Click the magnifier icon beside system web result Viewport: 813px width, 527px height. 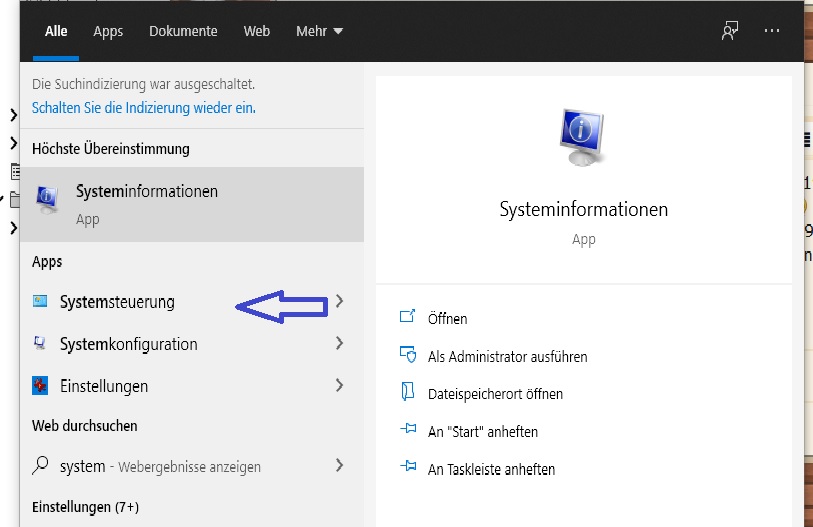click(x=40, y=465)
